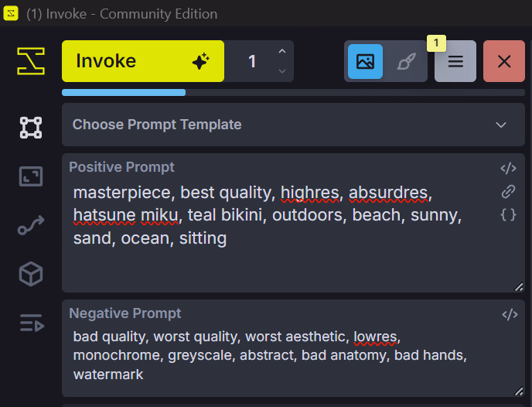Expand the Choose Prompt Template dropdown
This screenshot has width=532, height=407.
293,125
